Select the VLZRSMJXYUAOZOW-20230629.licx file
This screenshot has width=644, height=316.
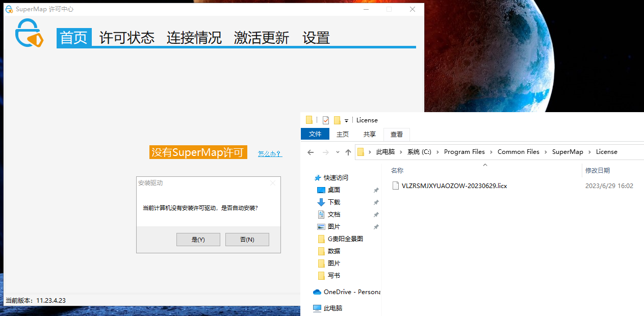(454, 186)
